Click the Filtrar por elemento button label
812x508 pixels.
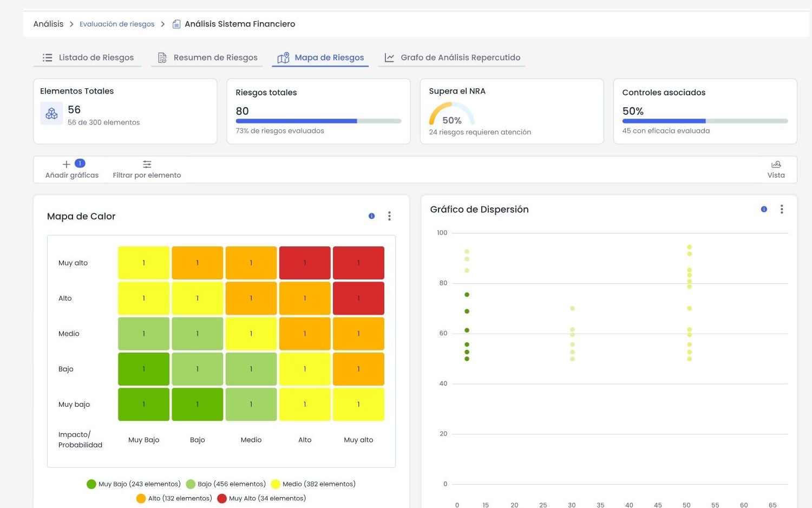click(x=147, y=175)
